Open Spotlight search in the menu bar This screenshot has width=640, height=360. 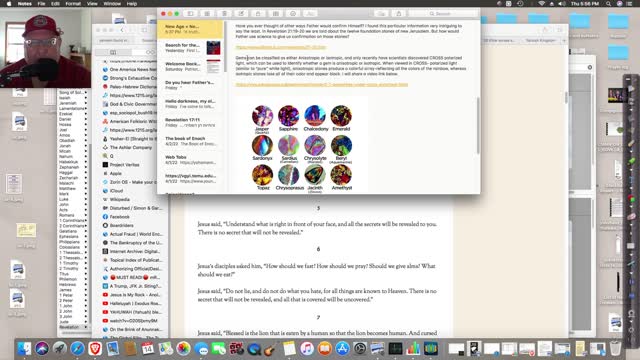coord(608,4)
